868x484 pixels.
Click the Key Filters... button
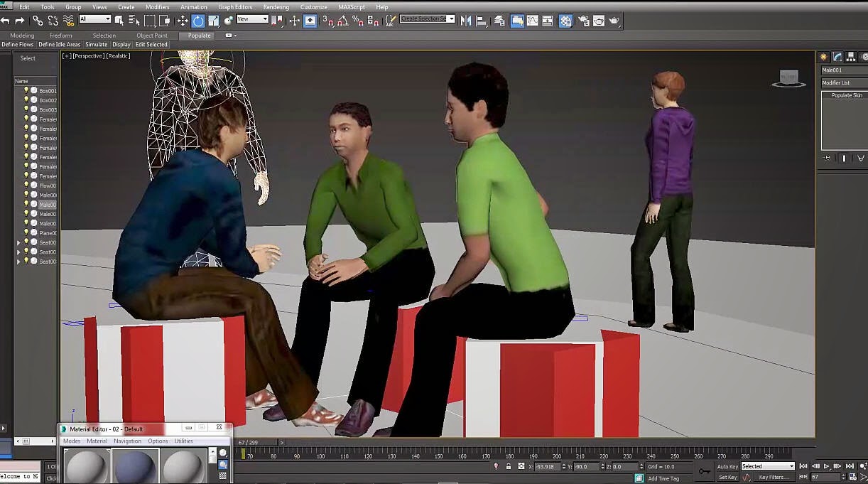(775, 476)
